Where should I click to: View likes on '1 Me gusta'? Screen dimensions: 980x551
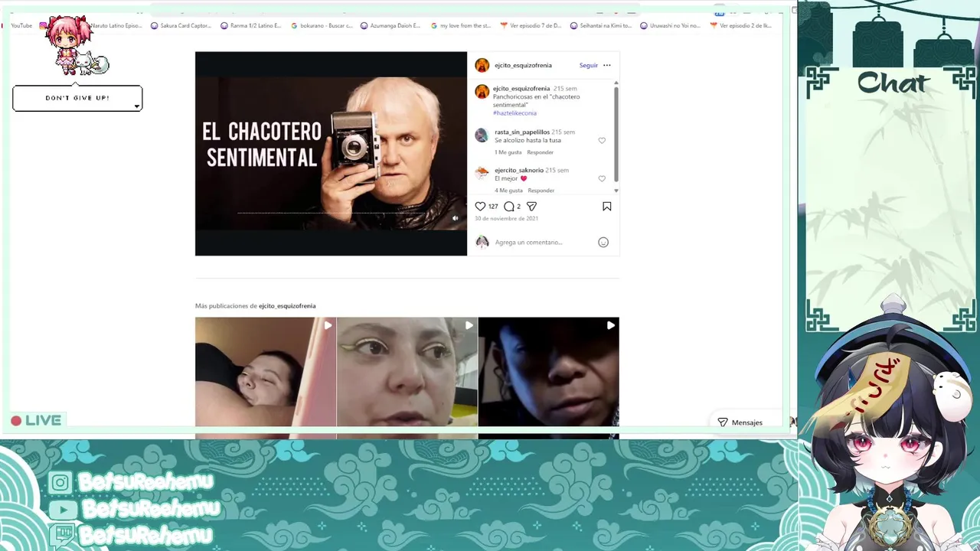(508, 152)
